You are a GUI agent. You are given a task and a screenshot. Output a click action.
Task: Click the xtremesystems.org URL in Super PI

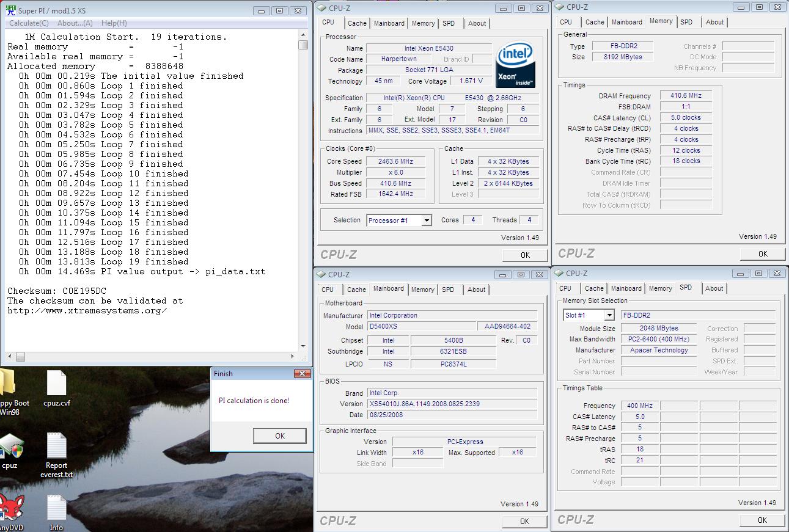[87, 310]
